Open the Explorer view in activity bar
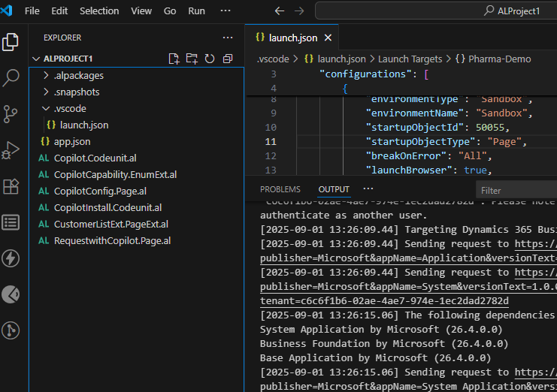 pyautogui.click(x=11, y=41)
